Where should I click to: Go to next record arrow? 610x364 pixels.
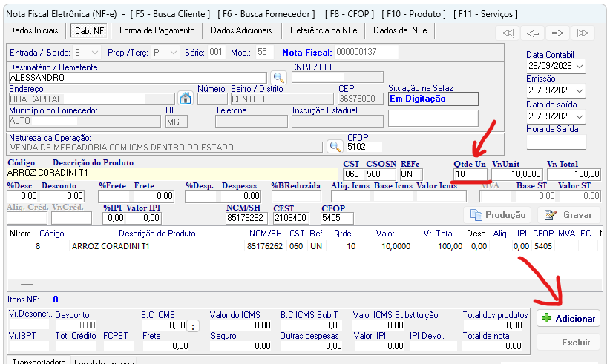[557, 33]
